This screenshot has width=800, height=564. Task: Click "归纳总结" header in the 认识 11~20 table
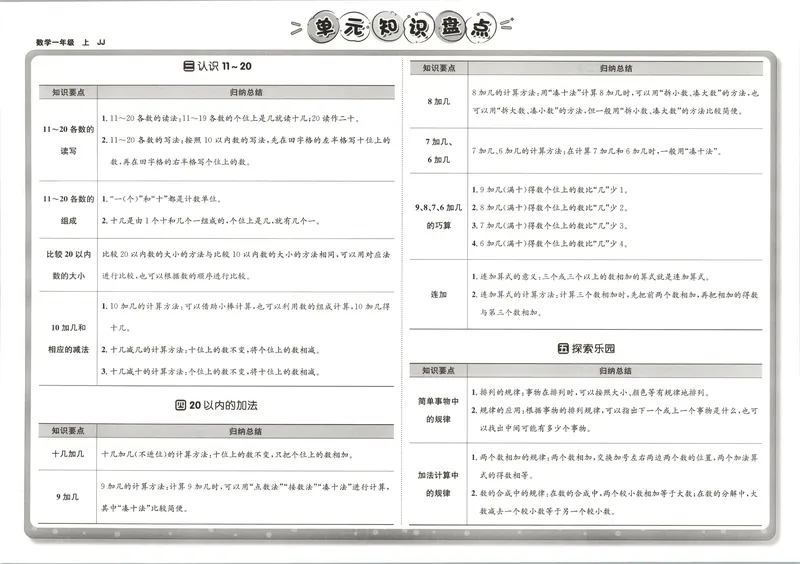[x=246, y=92]
